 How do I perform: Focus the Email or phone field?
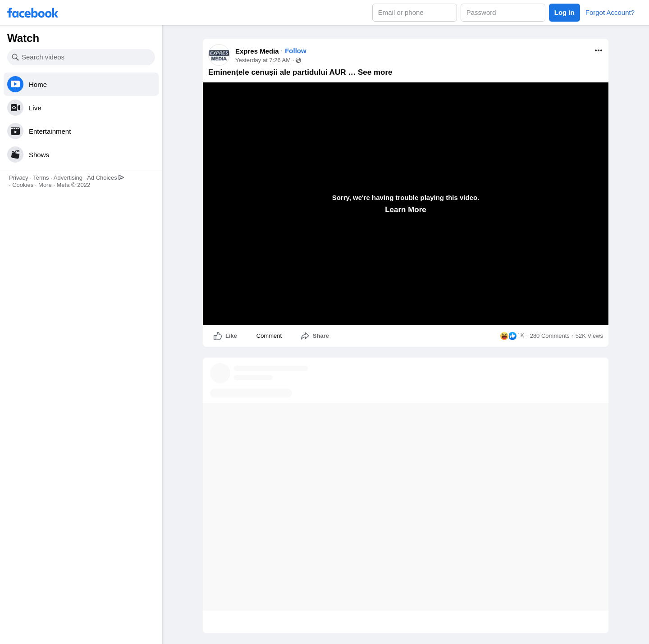[415, 13]
